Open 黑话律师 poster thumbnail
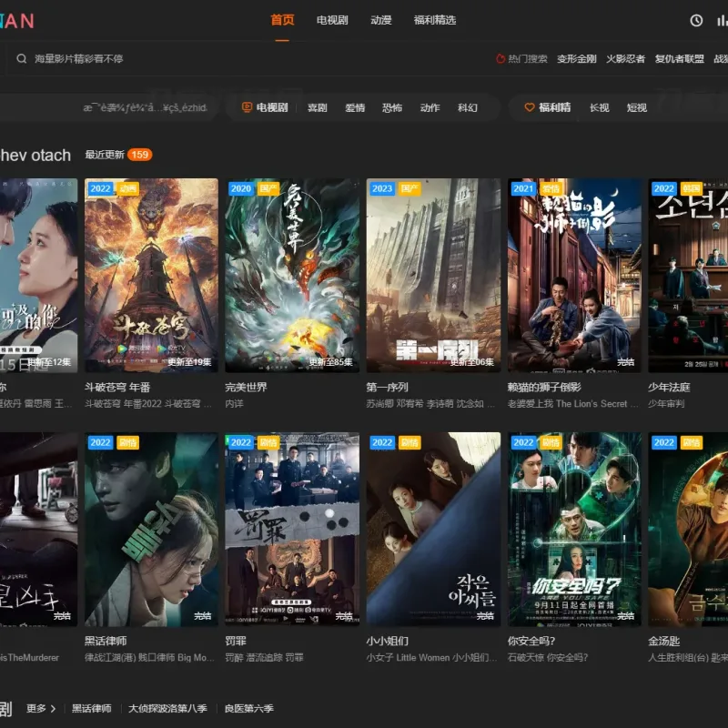This screenshot has width=728, height=728. point(151,530)
